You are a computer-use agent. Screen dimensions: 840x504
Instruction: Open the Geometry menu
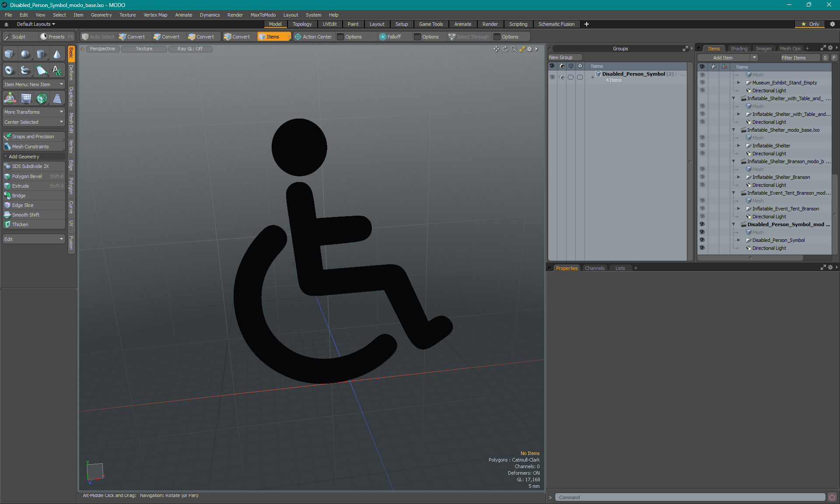pos(101,15)
